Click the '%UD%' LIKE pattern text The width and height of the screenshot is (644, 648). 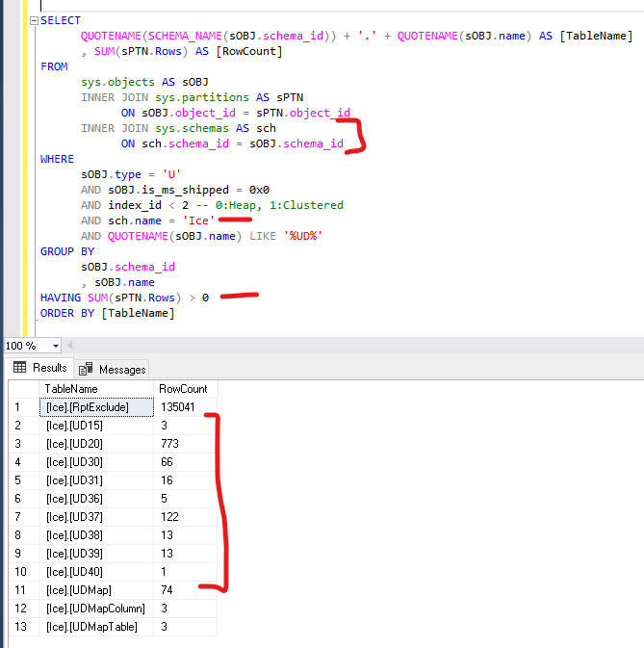(303, 236)
